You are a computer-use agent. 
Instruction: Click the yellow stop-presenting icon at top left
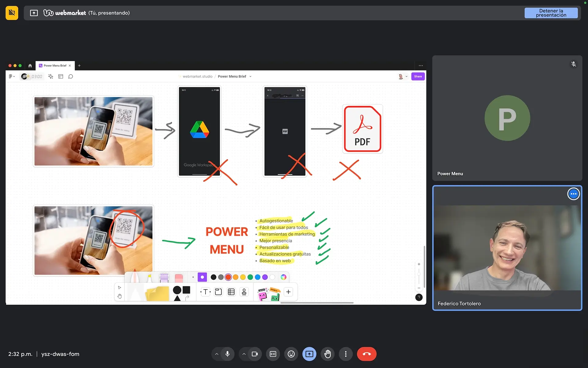[12, 13]
